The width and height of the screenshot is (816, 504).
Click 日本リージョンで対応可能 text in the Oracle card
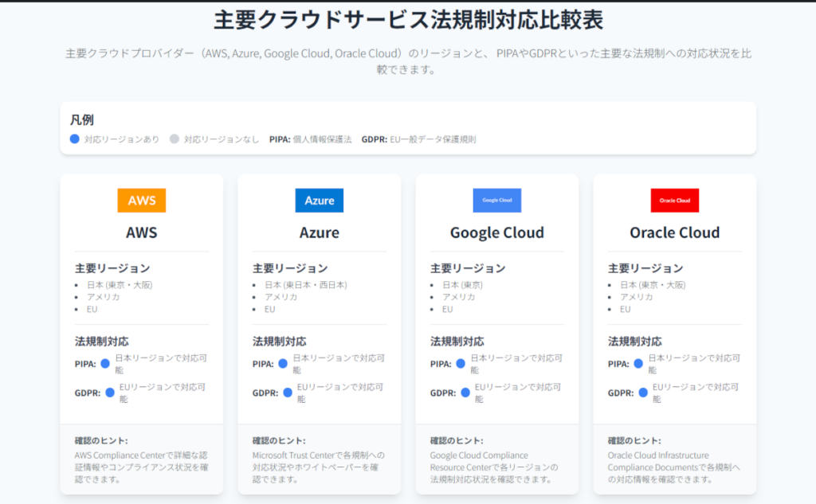tap(694, 364)
